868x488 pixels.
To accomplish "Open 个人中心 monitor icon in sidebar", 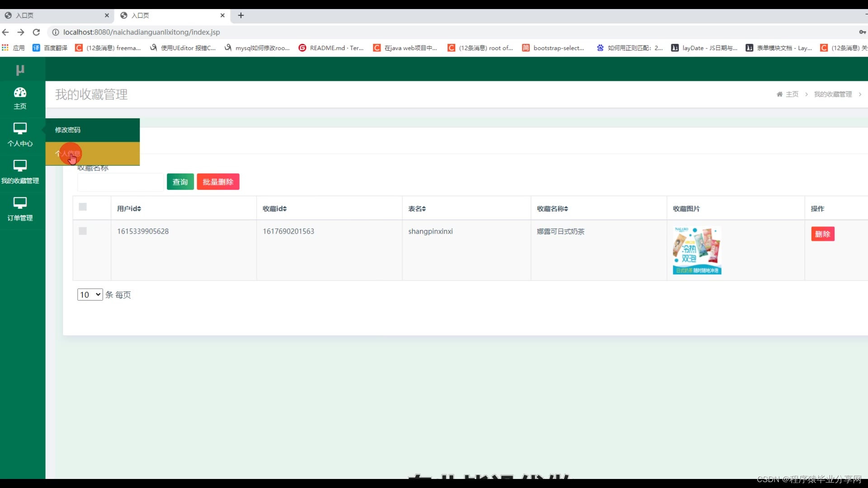I will tap(20, 128).
